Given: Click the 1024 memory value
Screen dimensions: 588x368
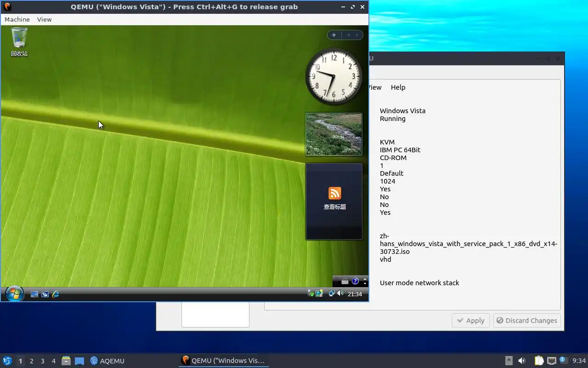Looking at the screenshot, I should [388, 181].
